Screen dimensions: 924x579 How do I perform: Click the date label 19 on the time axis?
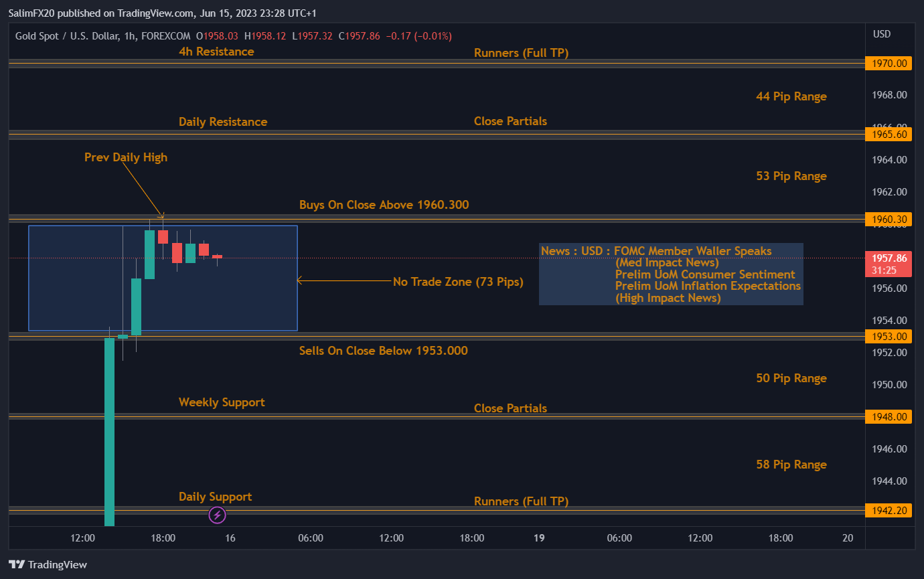pyautogui.click(x=539, y=538)
